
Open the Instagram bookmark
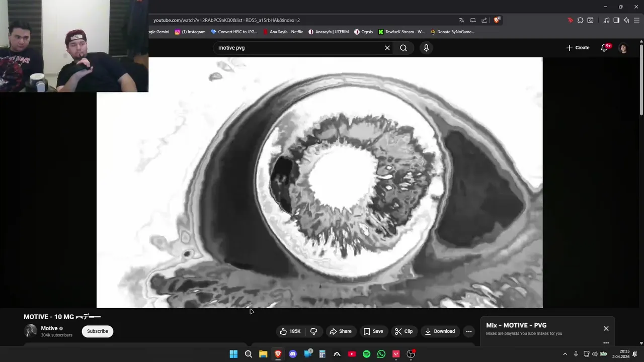[x=190, y=32]
